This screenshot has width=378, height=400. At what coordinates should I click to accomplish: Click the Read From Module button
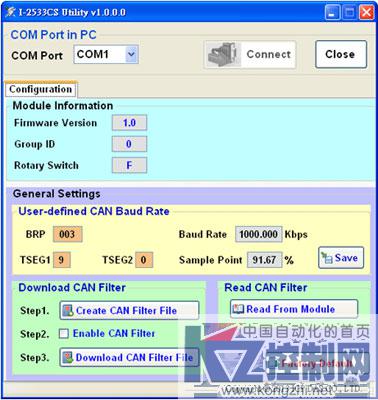(294, 309)
